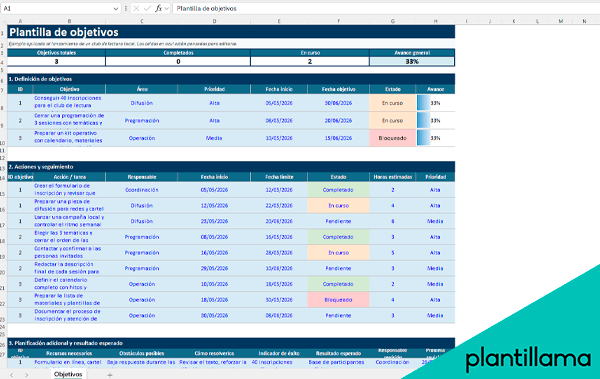
Task: Click the next sheet navigation arrow
Action: pyautogui.click(x=26, y=375)
